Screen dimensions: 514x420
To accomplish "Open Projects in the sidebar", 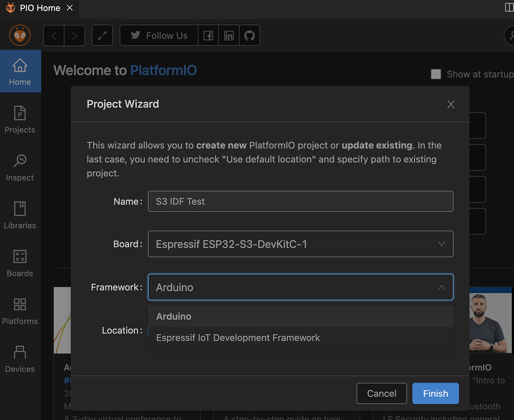I will coord(20,120).
